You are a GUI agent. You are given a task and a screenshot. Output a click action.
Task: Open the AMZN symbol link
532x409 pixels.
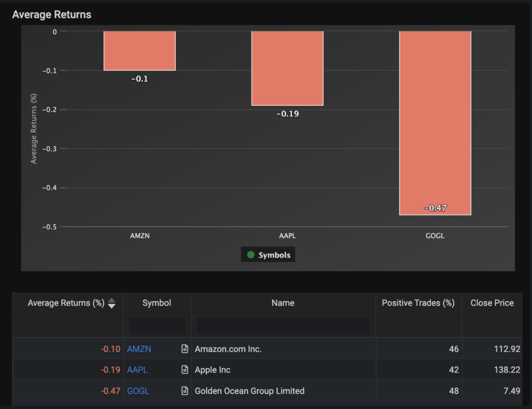(x=139, y=349)
